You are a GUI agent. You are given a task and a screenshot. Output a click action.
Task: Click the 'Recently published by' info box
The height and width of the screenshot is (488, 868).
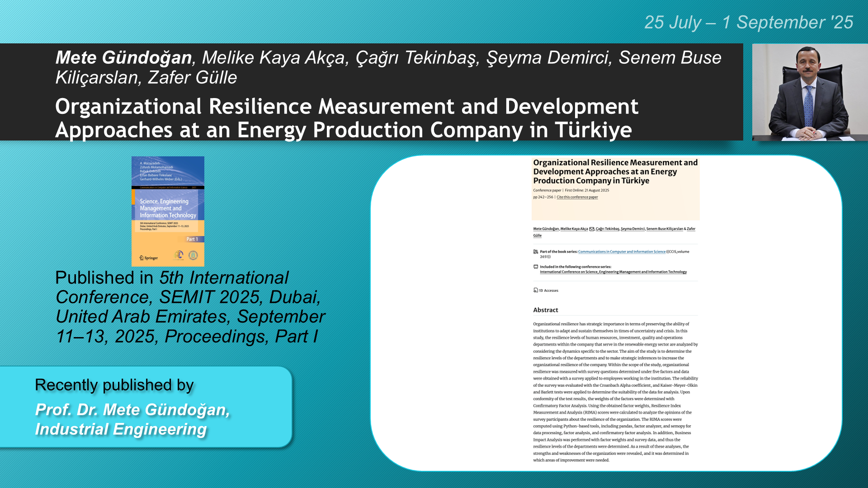click(146, 407)
